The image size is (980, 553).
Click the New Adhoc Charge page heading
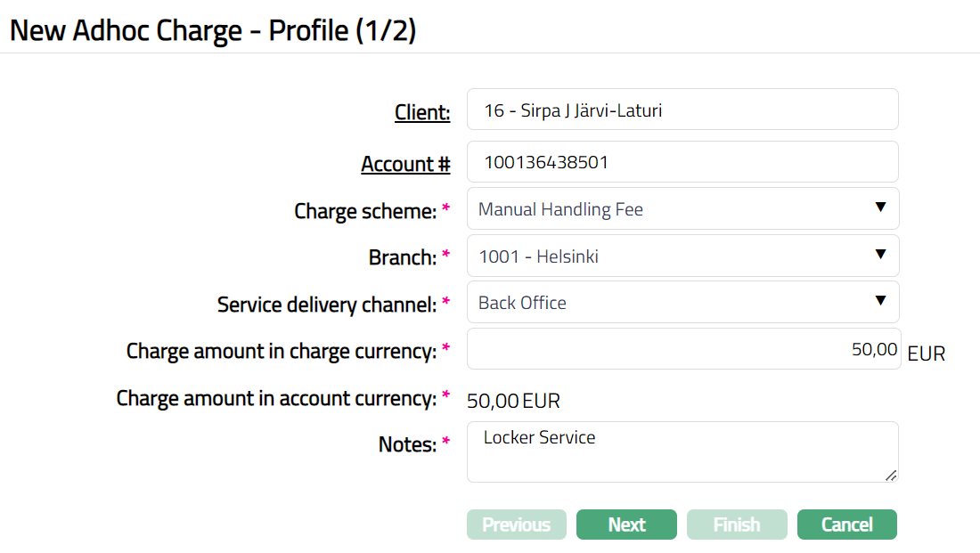click(x=213, y=30)
